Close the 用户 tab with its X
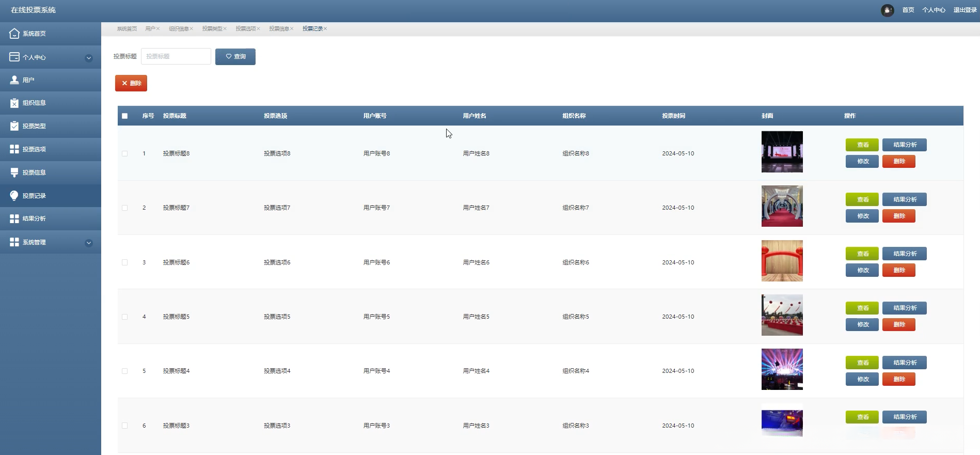 coord(158,29)
